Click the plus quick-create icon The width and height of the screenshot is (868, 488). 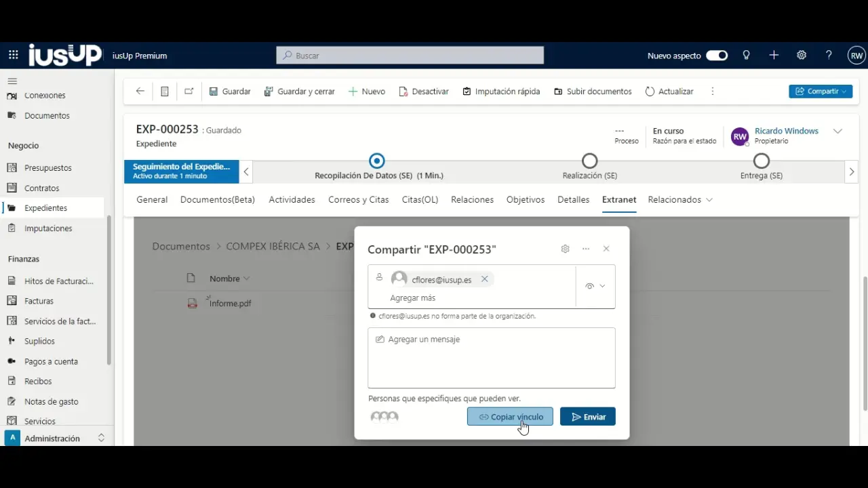pos(774,56)
